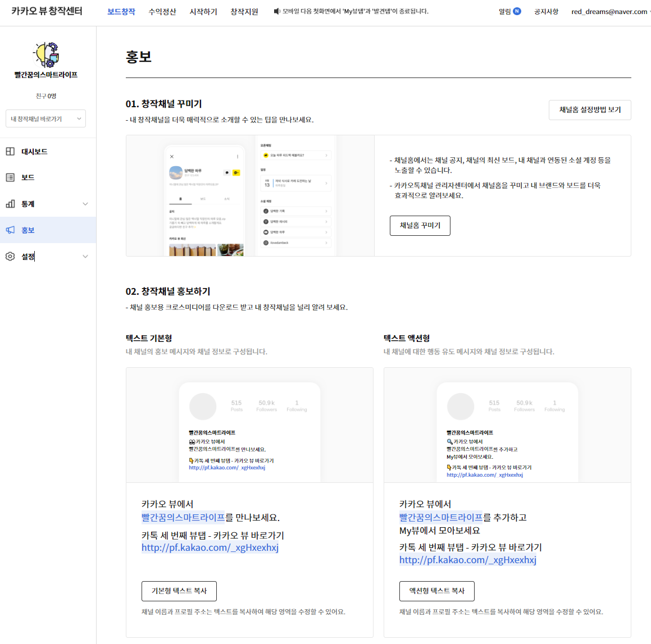Click the 02. 창작채널 홍보하기 heading

click(168, 291)
